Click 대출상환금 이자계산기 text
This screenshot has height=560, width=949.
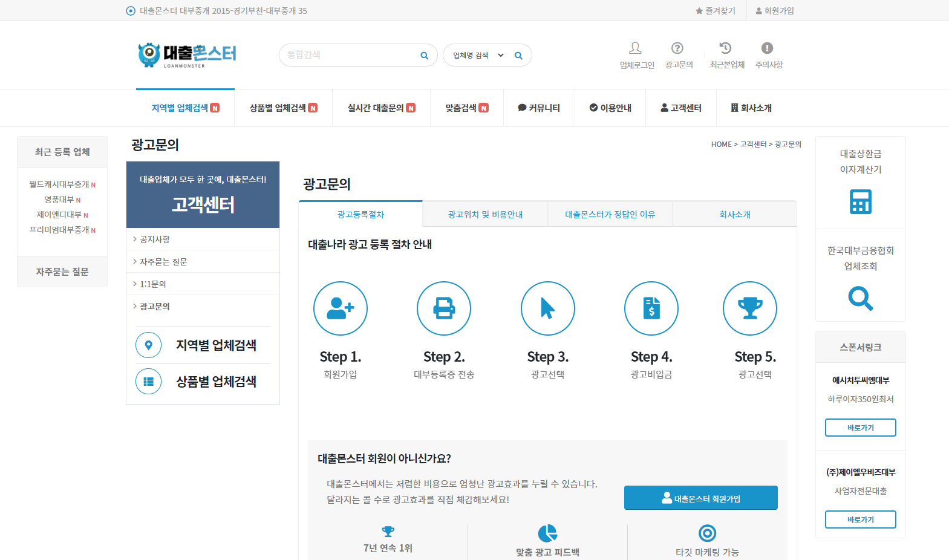(x=861, y=161)
